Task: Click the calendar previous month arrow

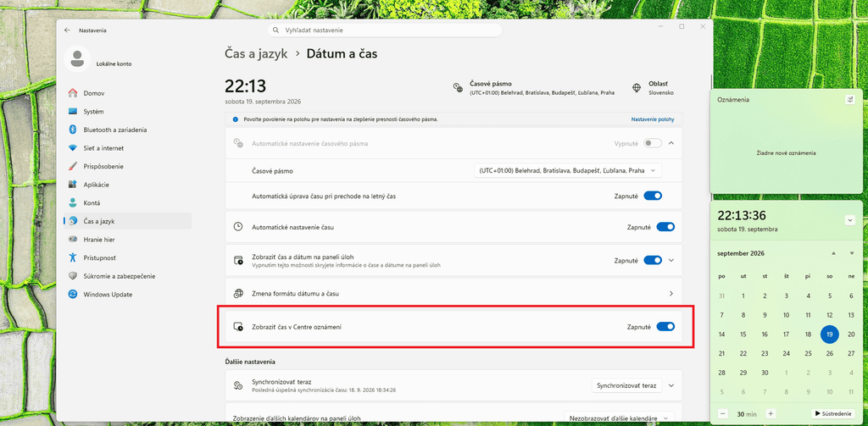Action: pyautogui.click(x=833, y=253)
